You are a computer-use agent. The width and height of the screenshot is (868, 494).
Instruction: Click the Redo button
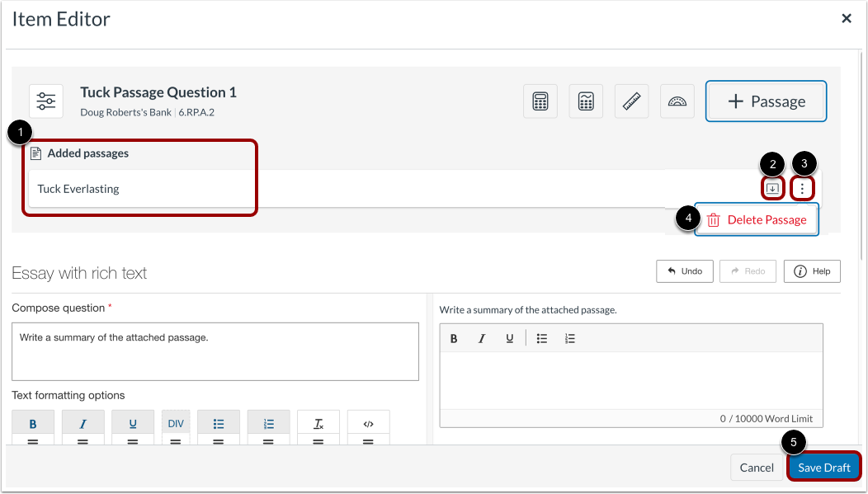click(748, 271)
